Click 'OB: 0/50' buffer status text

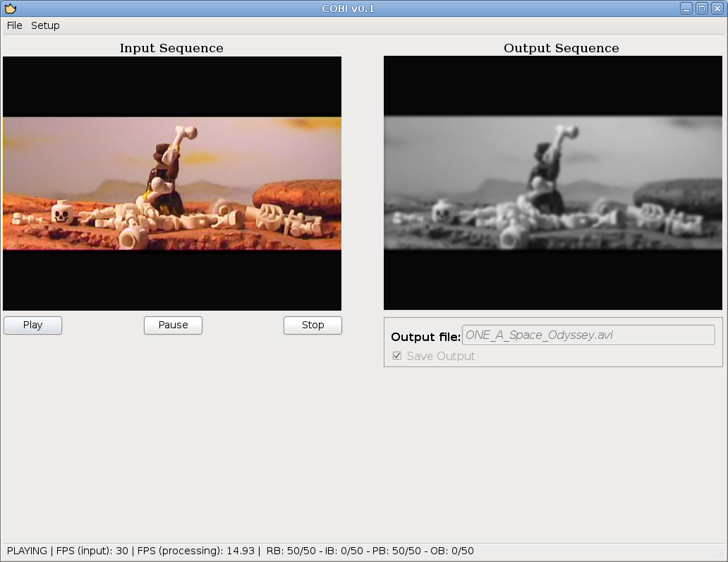pos(452,551)
